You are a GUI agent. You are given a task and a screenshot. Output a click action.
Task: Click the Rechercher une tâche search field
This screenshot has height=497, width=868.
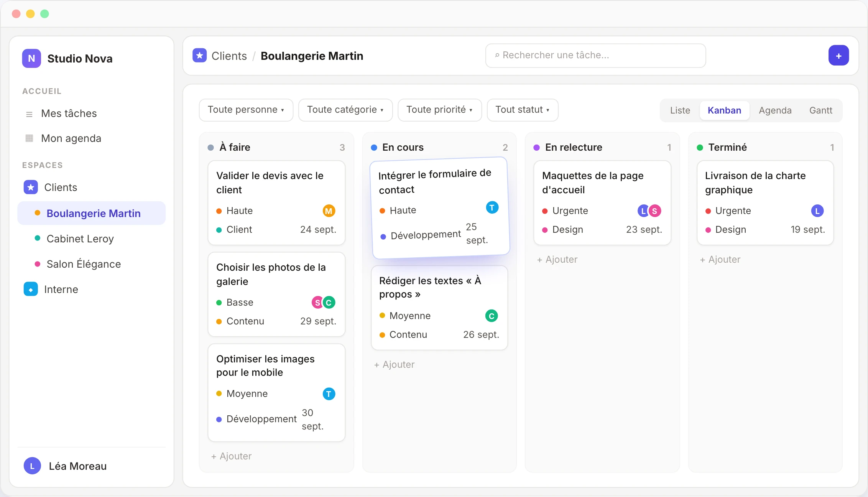[x=595, y=56]
